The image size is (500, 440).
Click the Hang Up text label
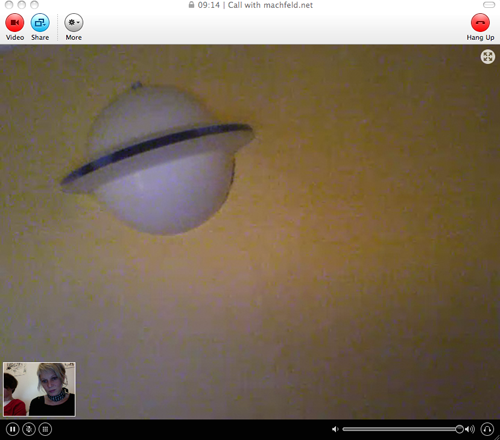480,38
